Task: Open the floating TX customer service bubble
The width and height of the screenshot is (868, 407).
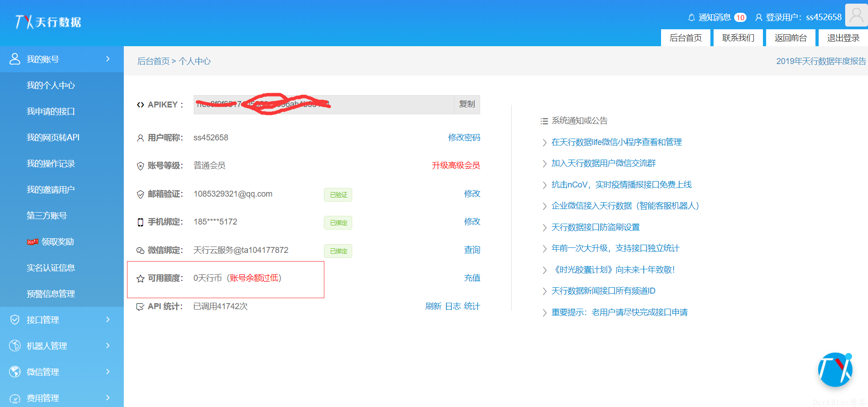Action: tap(835, 370)
